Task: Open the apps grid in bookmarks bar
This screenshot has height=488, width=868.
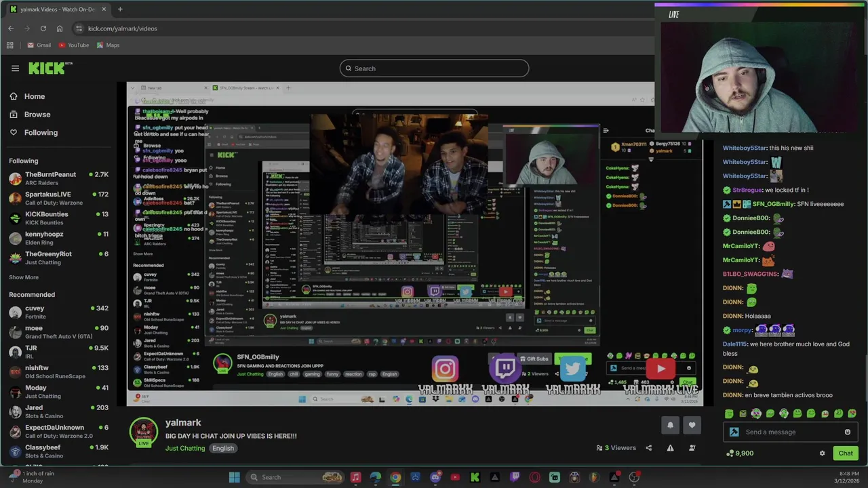Action: tap(10, 45)
